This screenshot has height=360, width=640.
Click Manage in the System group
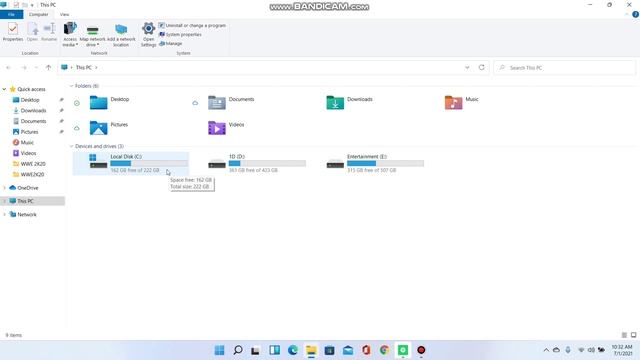[171, 43]
